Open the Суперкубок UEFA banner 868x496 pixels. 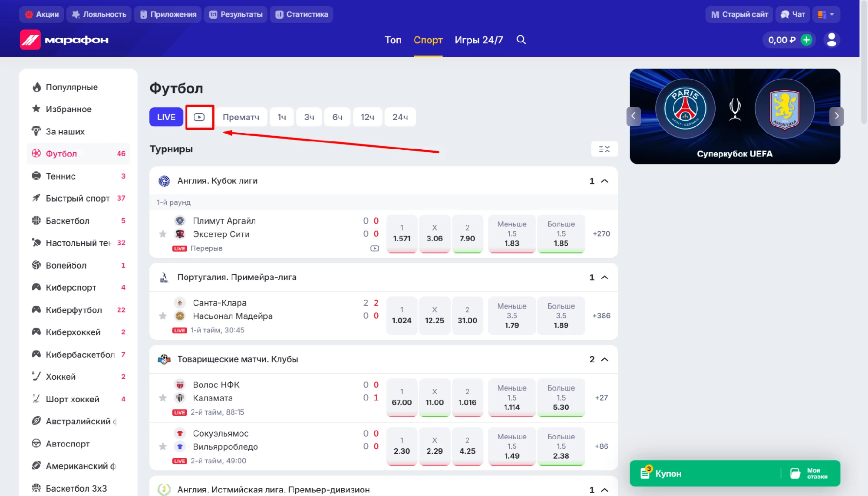pos(735,116)
